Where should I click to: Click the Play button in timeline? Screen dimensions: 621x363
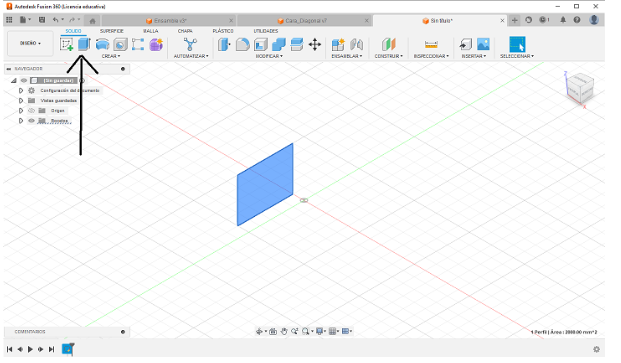30,349
